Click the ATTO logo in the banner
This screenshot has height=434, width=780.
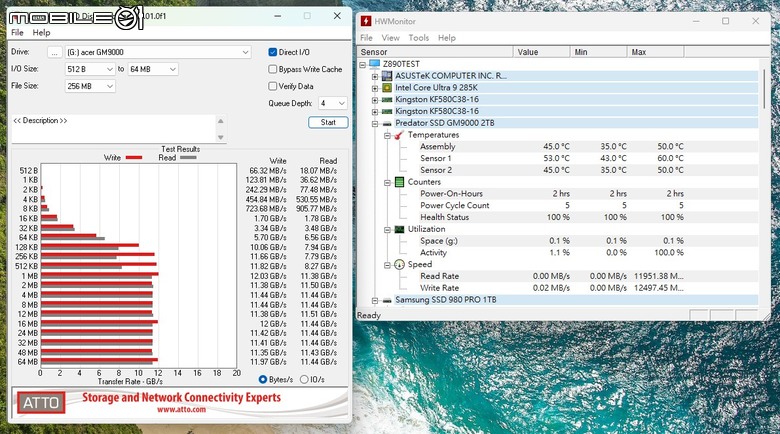41,403
